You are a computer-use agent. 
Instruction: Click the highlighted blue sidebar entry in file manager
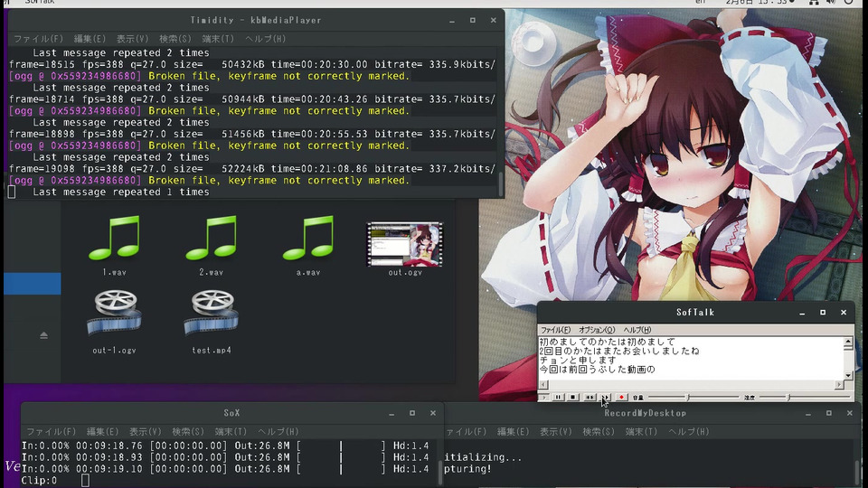[33, 283]
